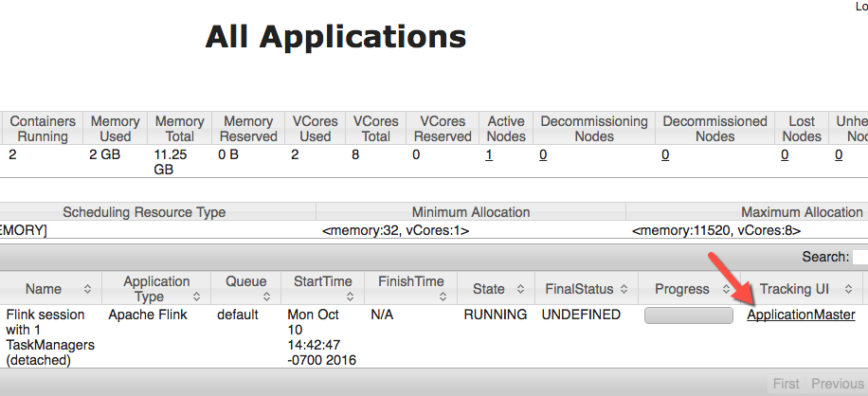
Task: Open the Decommissioning Nodes count link
Action: (543, 154)
